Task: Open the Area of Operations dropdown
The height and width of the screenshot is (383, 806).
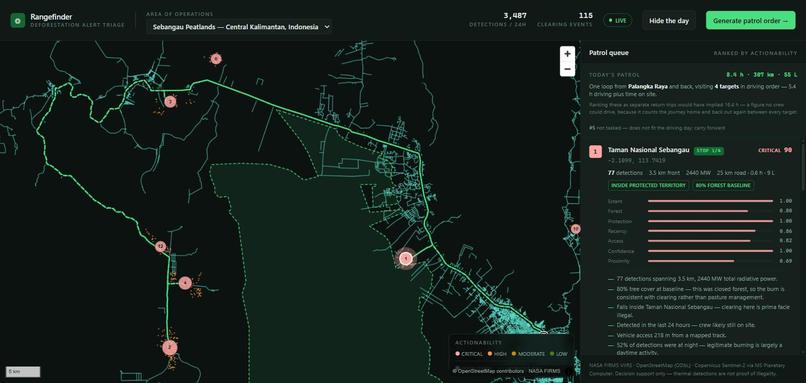Action: pyautogui.click(x=239, y=27)
